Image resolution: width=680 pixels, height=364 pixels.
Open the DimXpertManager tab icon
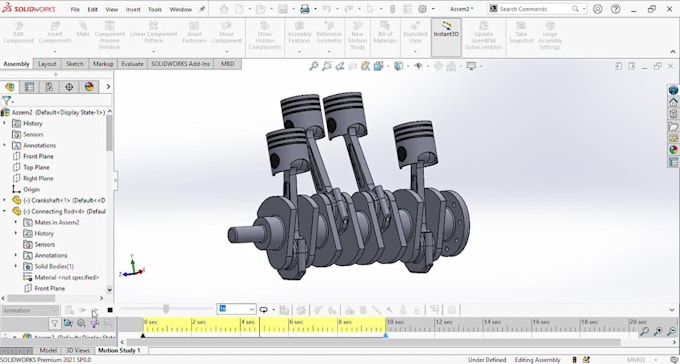coord(69,87)
